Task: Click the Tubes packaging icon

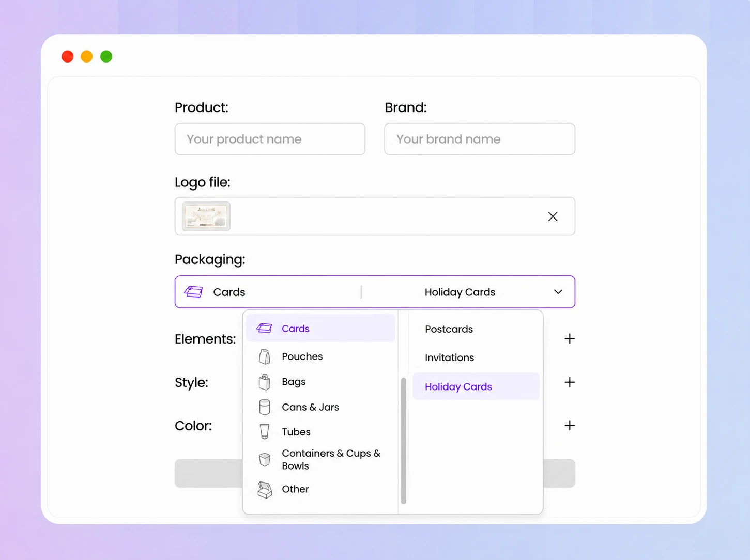Action: coord(265,431)
